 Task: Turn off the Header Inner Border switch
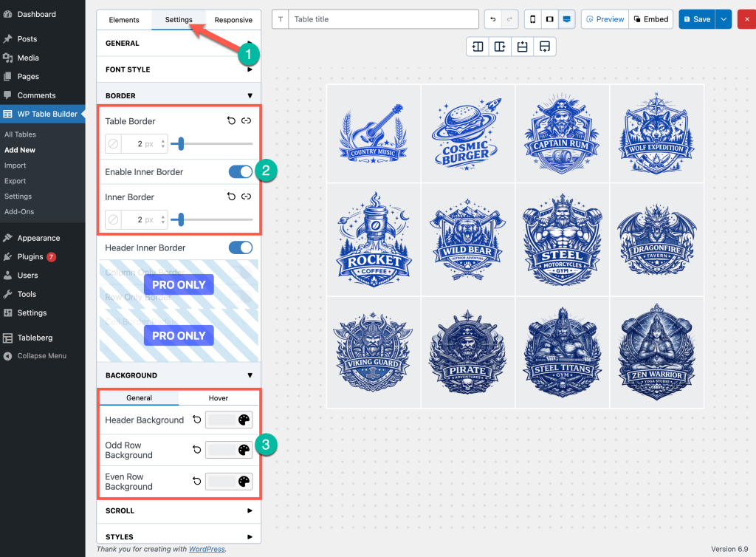click(x=241, y=248)
